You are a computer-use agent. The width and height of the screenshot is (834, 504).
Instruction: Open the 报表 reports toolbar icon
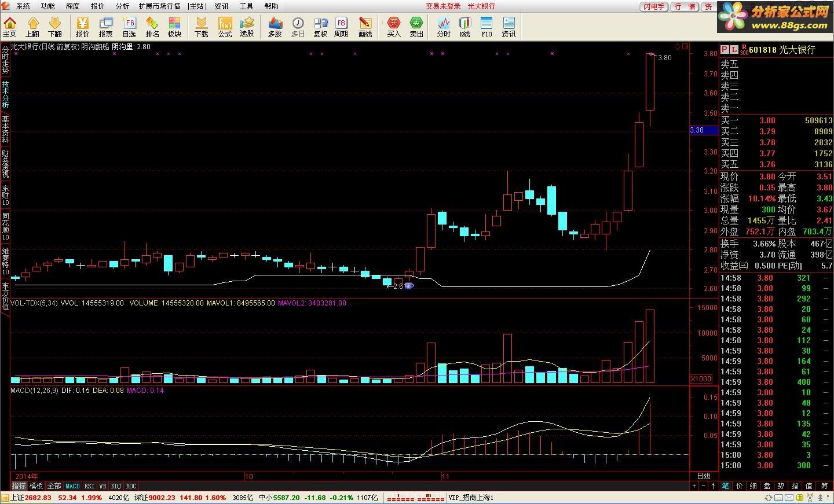[x=105, y=27]
